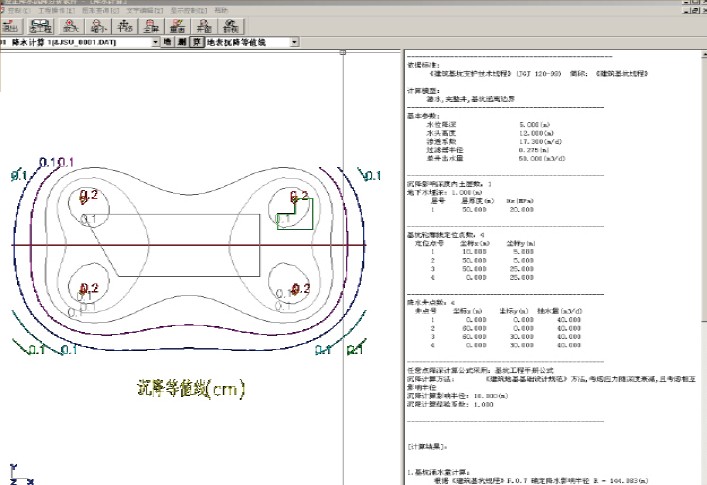Click the [计算结果] heading
The height and width of the screenshot is (485, 707).
pos(427,447)
